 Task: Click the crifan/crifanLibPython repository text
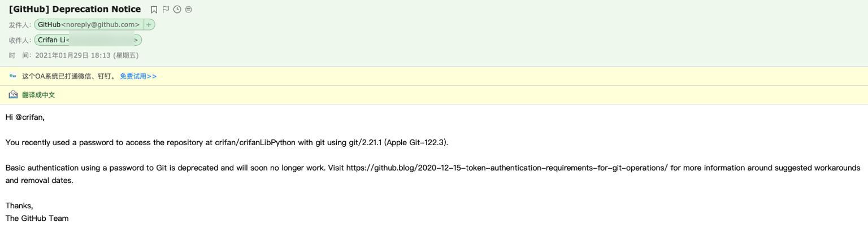point(255,142)
